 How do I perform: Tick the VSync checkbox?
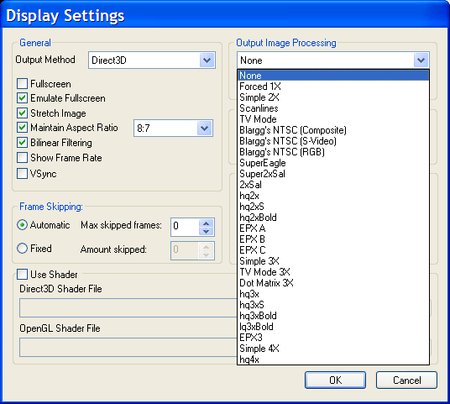[22, 173]
